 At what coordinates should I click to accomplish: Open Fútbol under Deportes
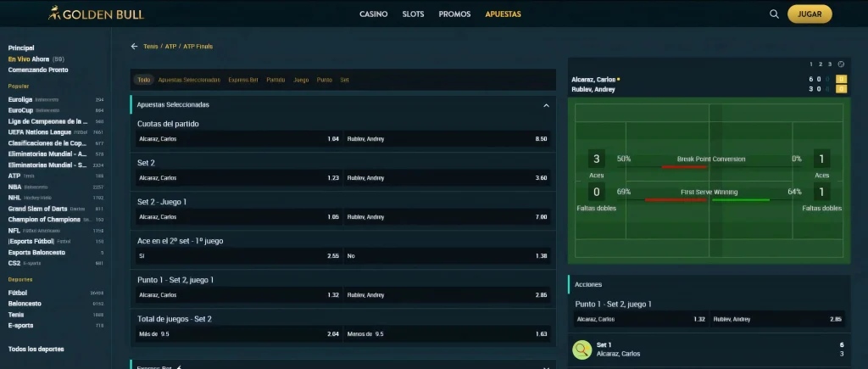point(55,293)
